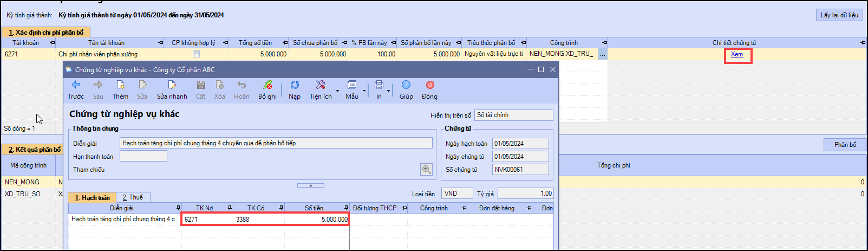The width and height of the screenshot is (868, 251).
Task: Switch to the 2. Thuế tab
Action: tap(133, 197)
